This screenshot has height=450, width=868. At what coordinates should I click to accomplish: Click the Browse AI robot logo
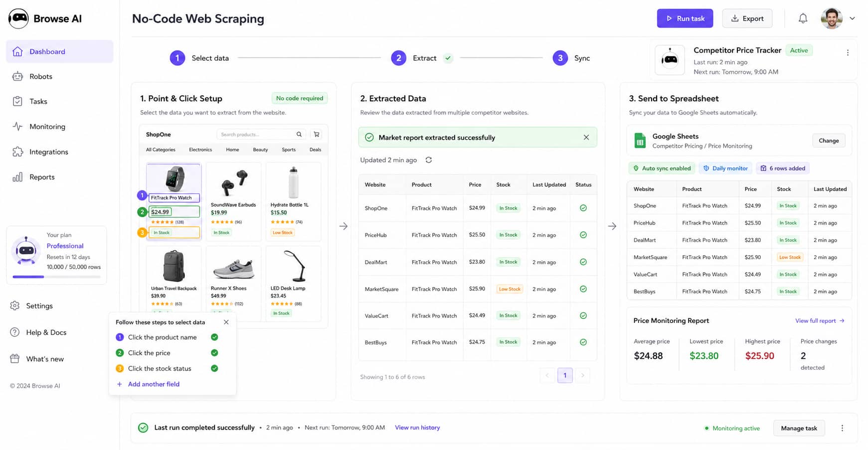tap(18, 18)
